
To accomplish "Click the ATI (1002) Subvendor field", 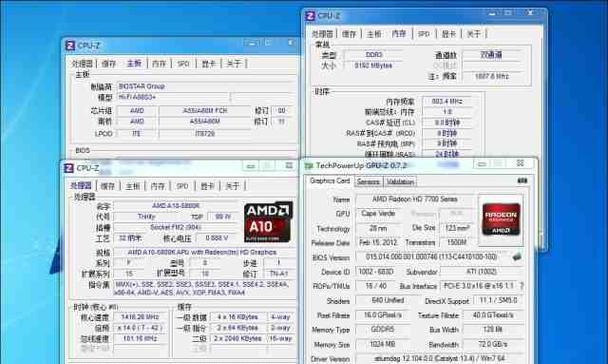I will coord(481,272).
